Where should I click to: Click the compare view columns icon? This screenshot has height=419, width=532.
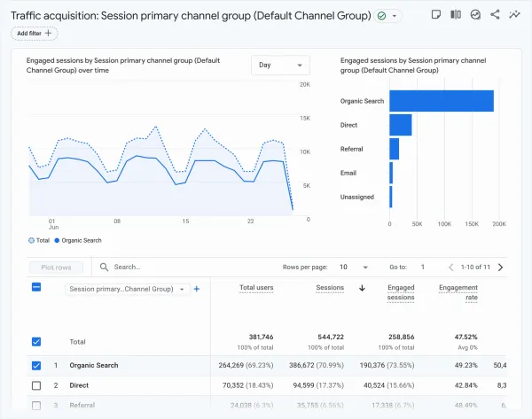[x=456, y=15]
